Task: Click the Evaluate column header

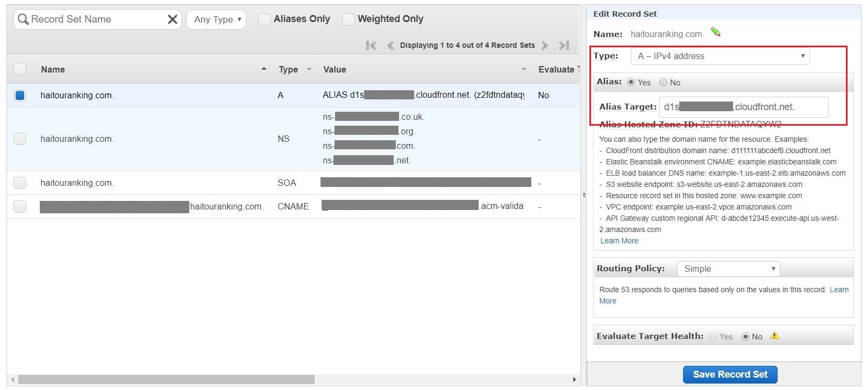Action: click(x=558, y=69)
